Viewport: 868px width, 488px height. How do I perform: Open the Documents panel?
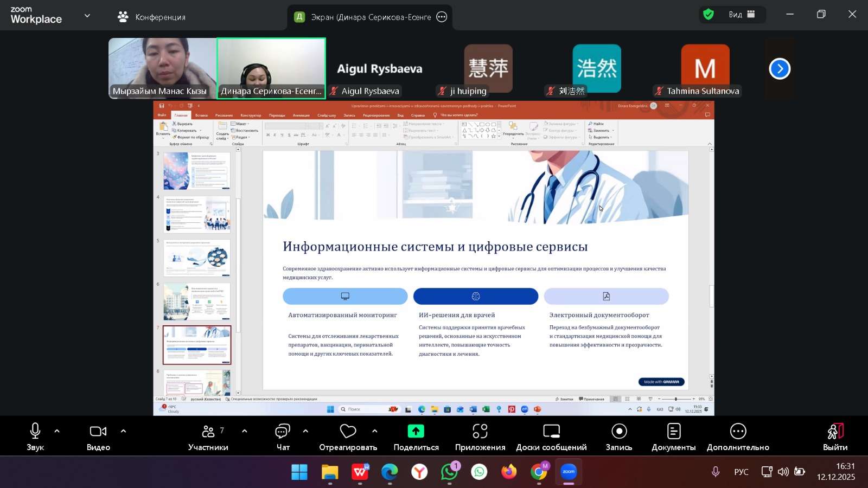(x=673, y=436)
